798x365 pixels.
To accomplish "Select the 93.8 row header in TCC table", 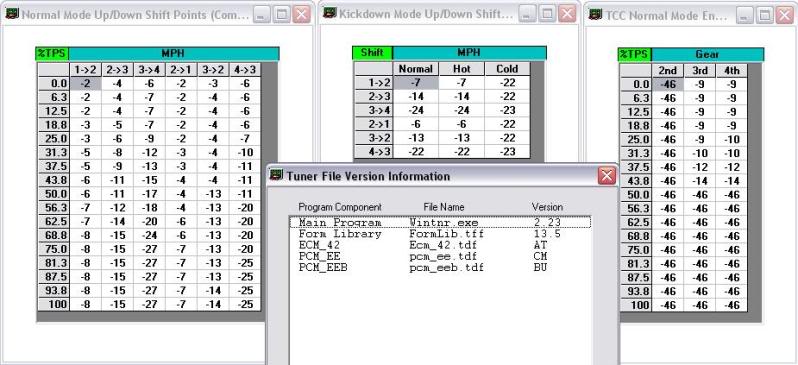I will coord(636,291).
